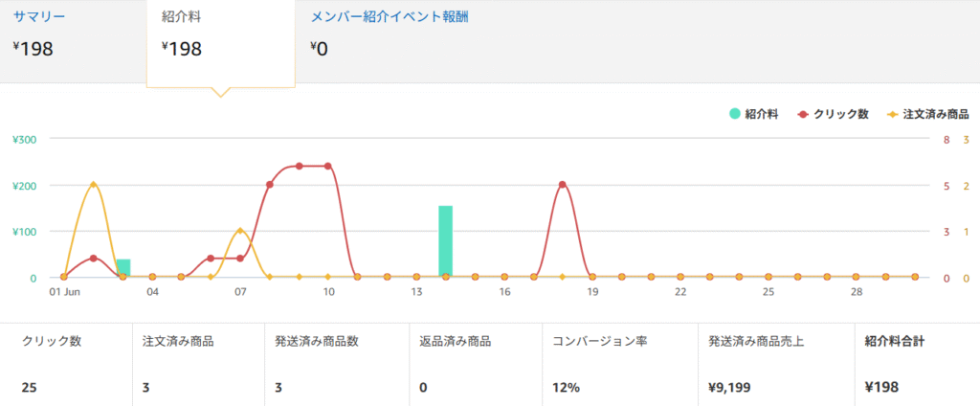Click the yellow 注文済み商品 legend diamond icon
Image resolution: width=980 pixels, height=406 pixels.
pyautogui.click(x=892, y=114)
